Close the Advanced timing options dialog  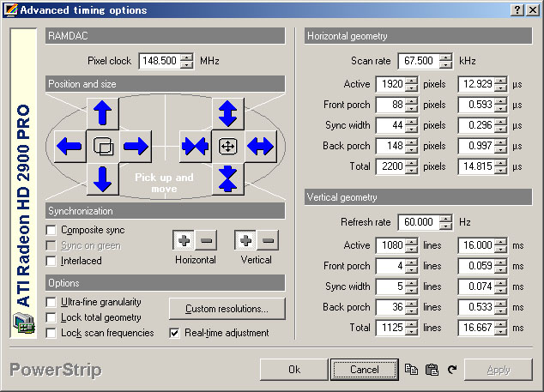[x=533, y=10]
